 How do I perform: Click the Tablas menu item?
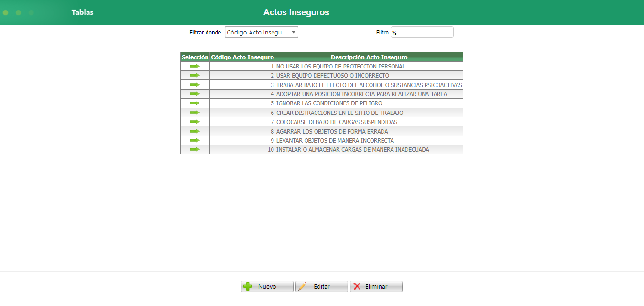click(82, 12)
